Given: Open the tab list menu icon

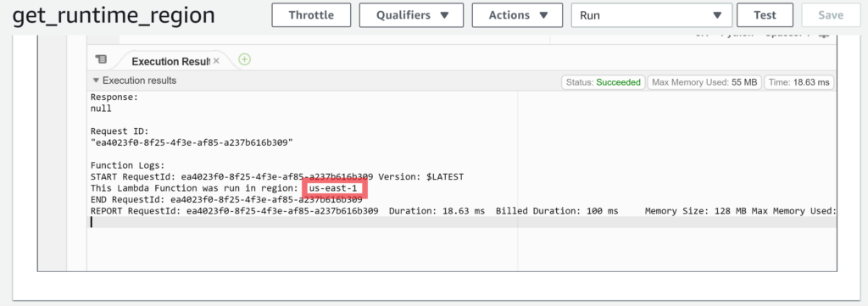Looking at the screenshot, I should click(x=101, y=59).
